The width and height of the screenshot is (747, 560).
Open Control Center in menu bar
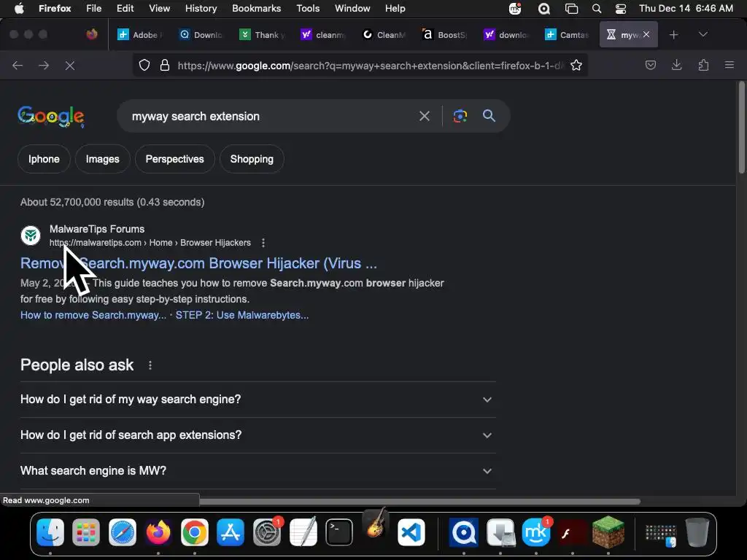[x=621, y=9]
